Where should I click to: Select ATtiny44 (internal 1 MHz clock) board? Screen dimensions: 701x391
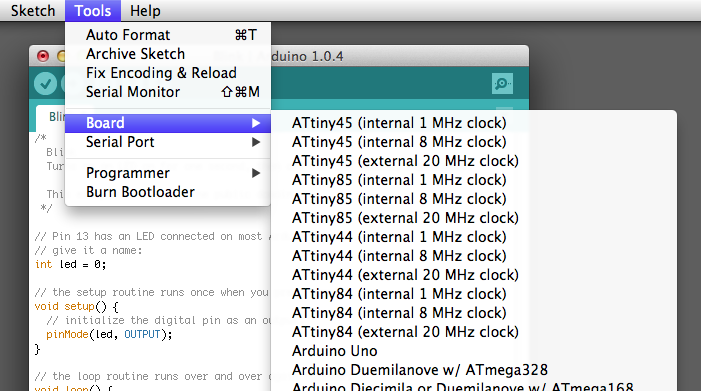pos(474,237)
